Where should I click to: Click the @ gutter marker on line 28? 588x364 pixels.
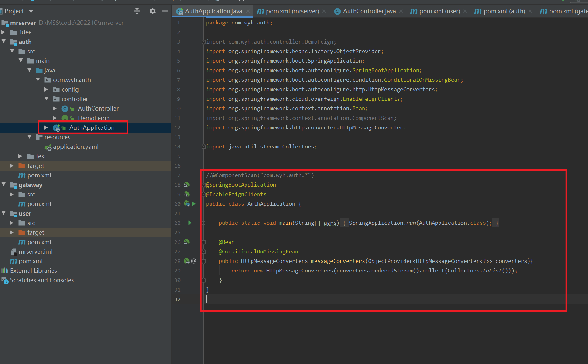pyautogui.click(x=194, y=261)
